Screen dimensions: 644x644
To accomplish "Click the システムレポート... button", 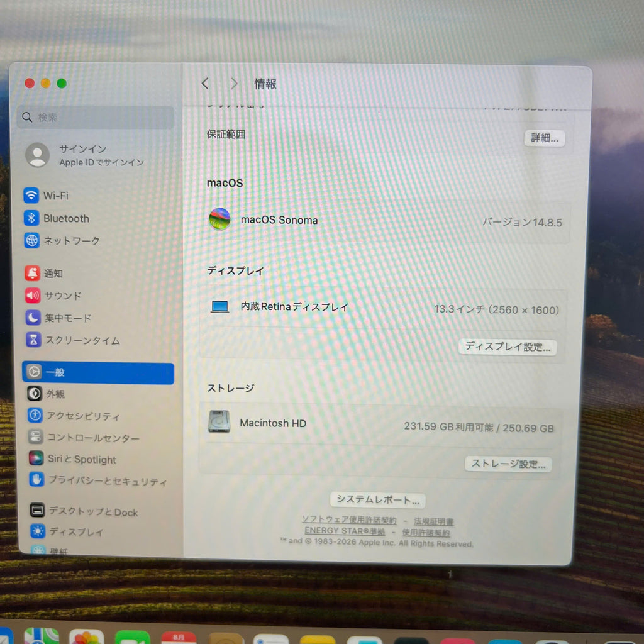I will pyautogui.click(x=377, y=500).
